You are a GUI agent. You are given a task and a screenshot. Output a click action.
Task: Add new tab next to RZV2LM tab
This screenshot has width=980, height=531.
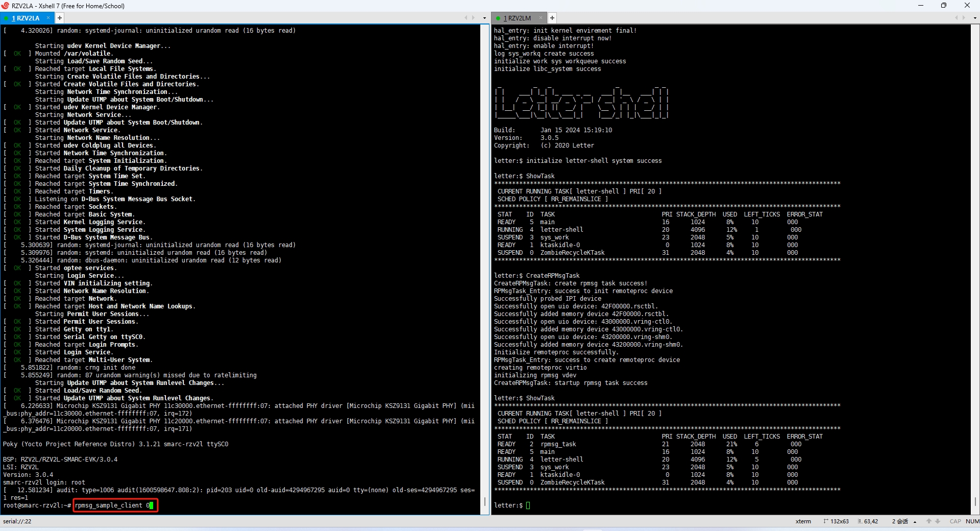coord(552,18)
